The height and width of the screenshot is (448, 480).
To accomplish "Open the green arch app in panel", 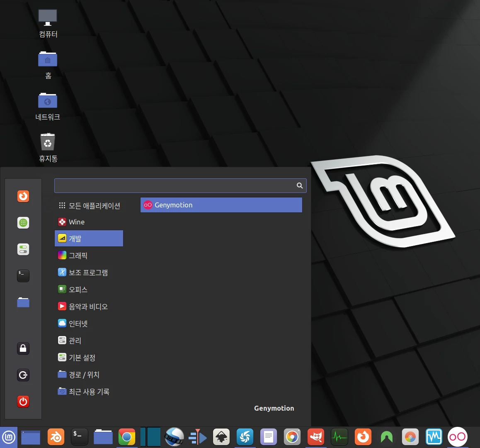I will pos(387,437).
